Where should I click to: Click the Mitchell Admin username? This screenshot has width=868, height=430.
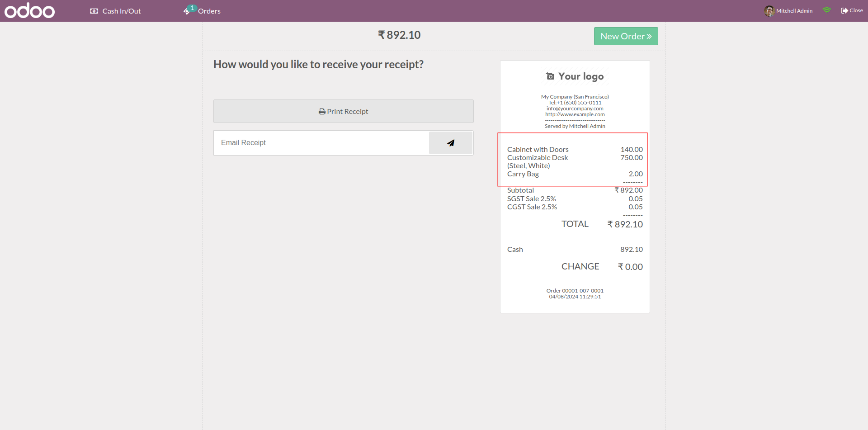click(x=794, y=11)
